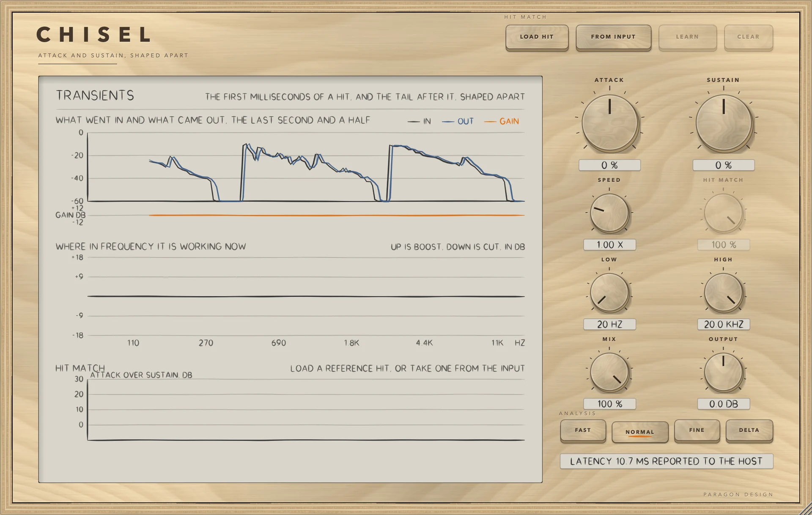This screenshot has height=515, width=812.
Task: Click the Paragon Design label
Action: (x=738, y=494)
